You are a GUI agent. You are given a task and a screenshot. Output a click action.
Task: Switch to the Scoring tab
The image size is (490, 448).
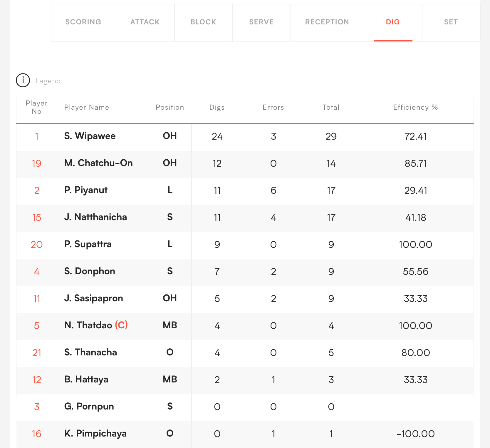point(83,22)
